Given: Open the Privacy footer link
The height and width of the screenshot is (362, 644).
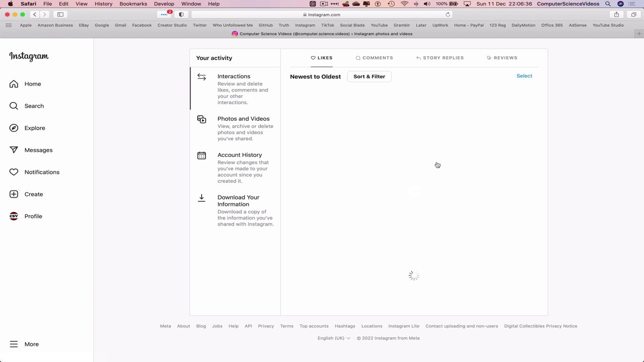Looking at the screenshot, I should point(266,326).
